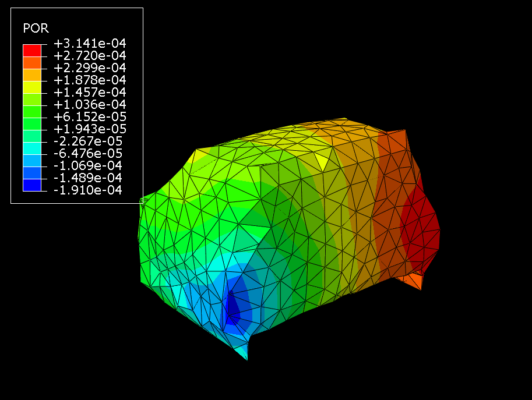Viewport: 532px width, 400px height.
Task: Pick the dark blue minimum region on the mesh
Action: (232, 307)
